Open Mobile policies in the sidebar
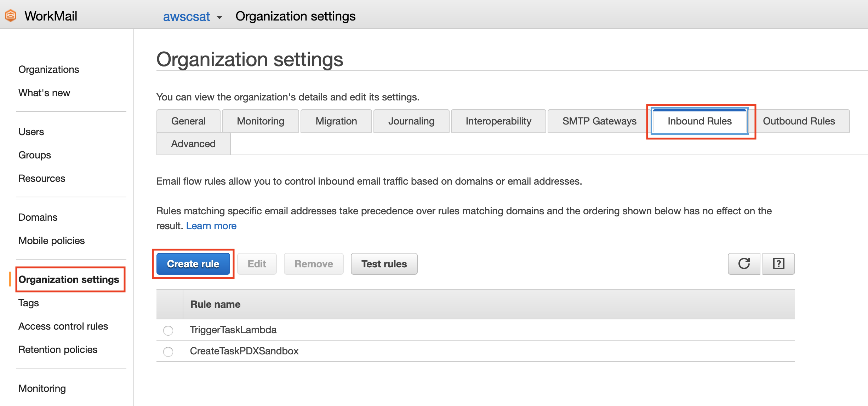The width and height of the screenshot is (868, 406). pos(52,240)
